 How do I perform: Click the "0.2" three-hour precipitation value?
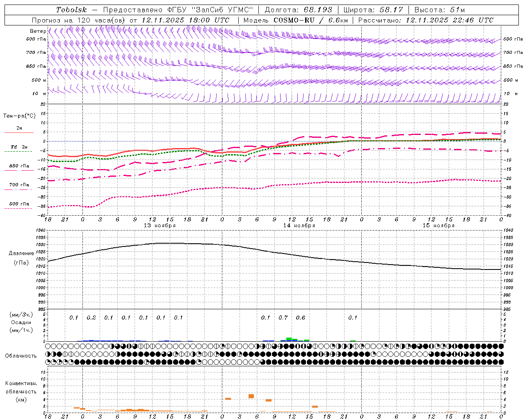tap(91, 318)
